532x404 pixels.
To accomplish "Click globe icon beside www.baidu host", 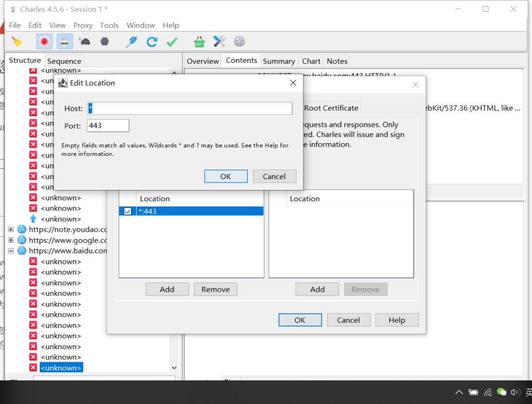I will (22, 251).
